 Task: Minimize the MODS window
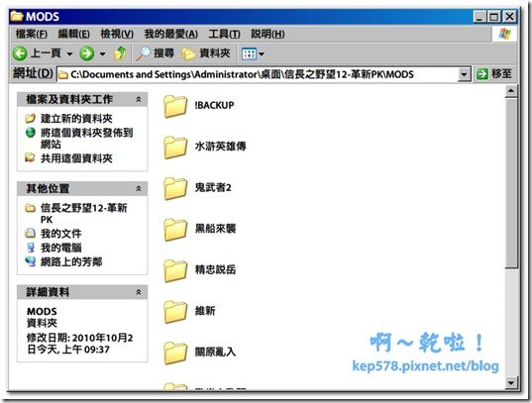click(x=479, y=16)
